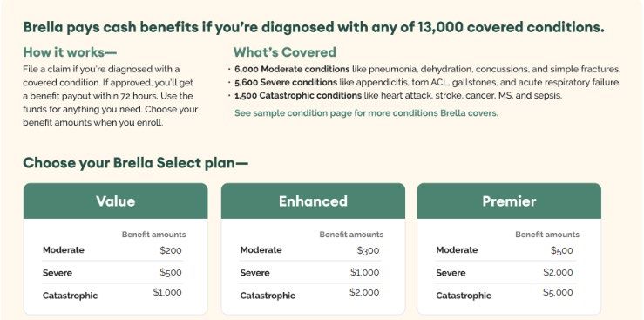Open the sample condition page link
Screen dimensions: 644x320
click(x=366, y=113)
